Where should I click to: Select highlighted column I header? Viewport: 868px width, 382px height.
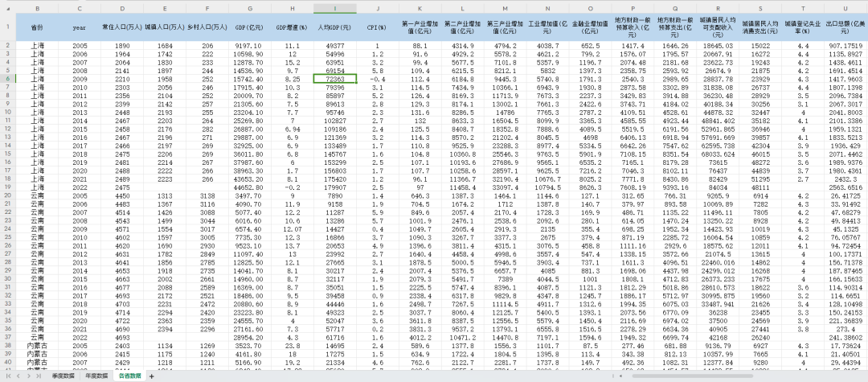(335, 9)
